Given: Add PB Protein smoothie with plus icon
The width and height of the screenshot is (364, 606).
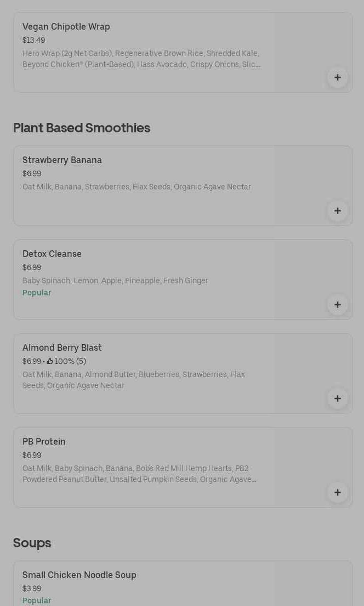Looking at the screenshot, I should tap(337, 492).
